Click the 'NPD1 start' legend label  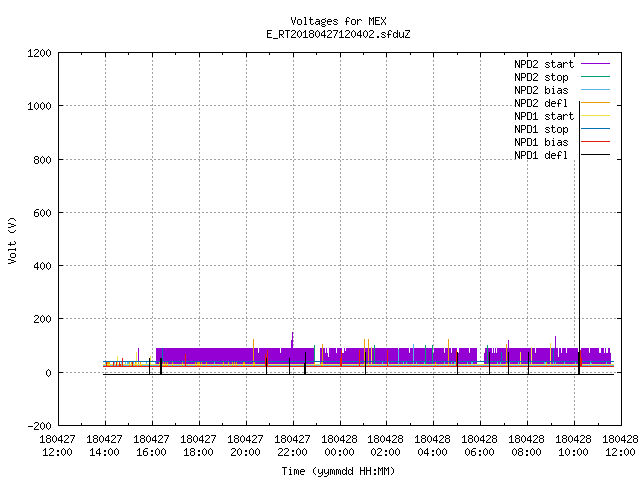pyautogui.click(x=544, y=116)
